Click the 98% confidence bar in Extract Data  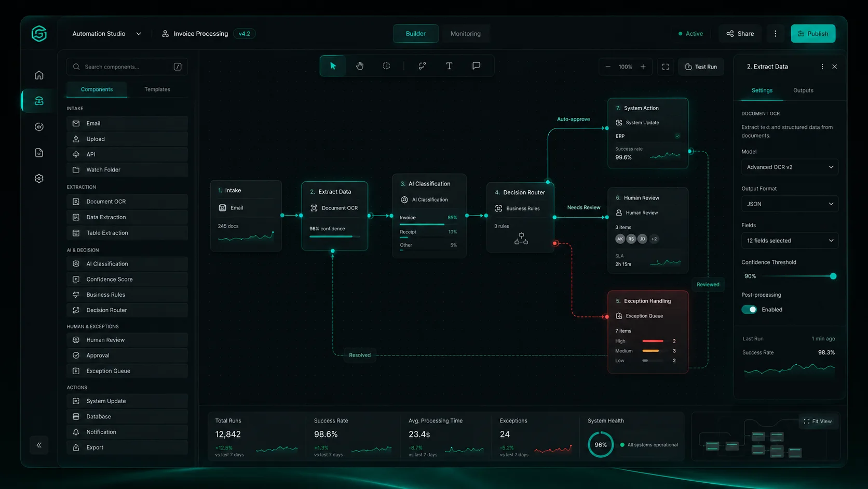[334, 236]
